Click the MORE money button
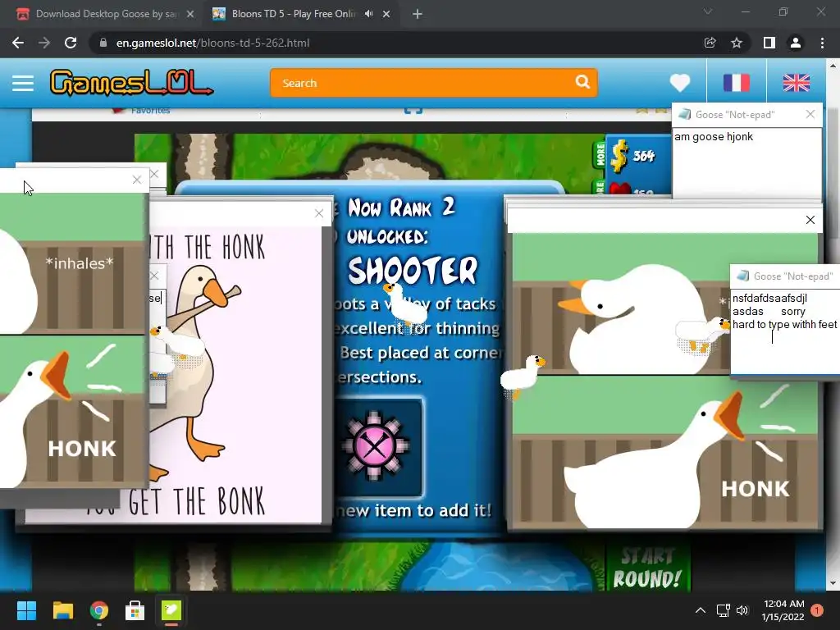The height and width of the screenshot is (630, 840). click(x=600, y=154)
